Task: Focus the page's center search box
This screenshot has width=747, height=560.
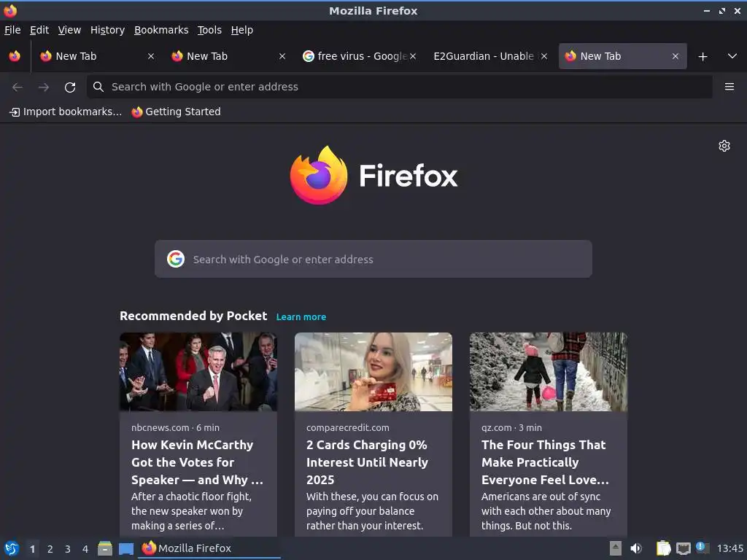Action: 373,259
